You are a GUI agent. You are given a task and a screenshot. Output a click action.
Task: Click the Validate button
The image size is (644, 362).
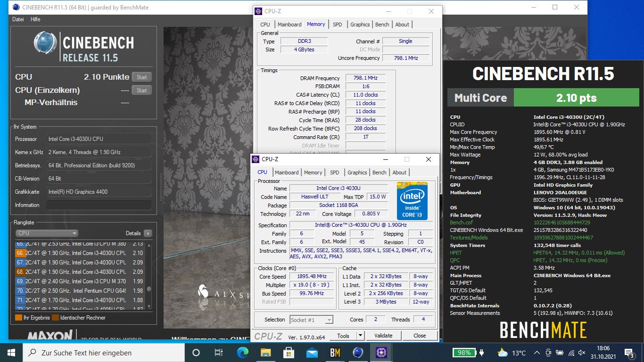pyautogui.click(x=383, y=336)
